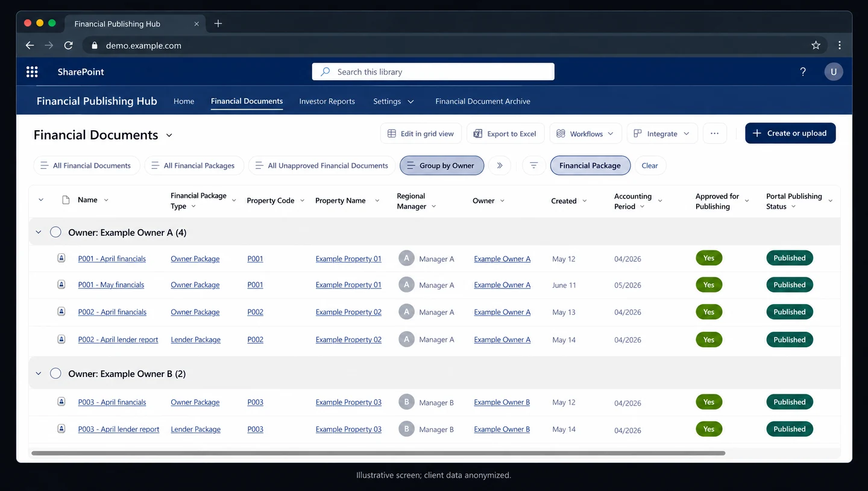
Task: Click file icon for P002 - April financials
Action: [x=61, y=311]
